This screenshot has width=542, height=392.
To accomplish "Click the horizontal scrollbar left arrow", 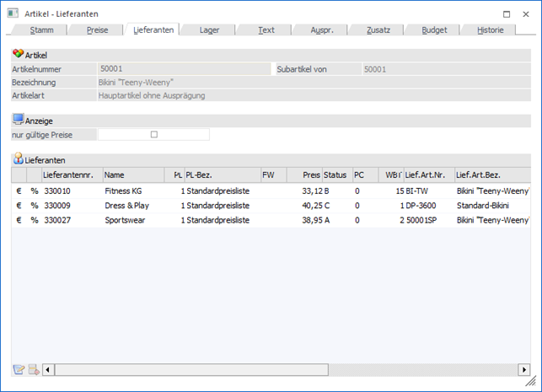I will click(48, 369).
